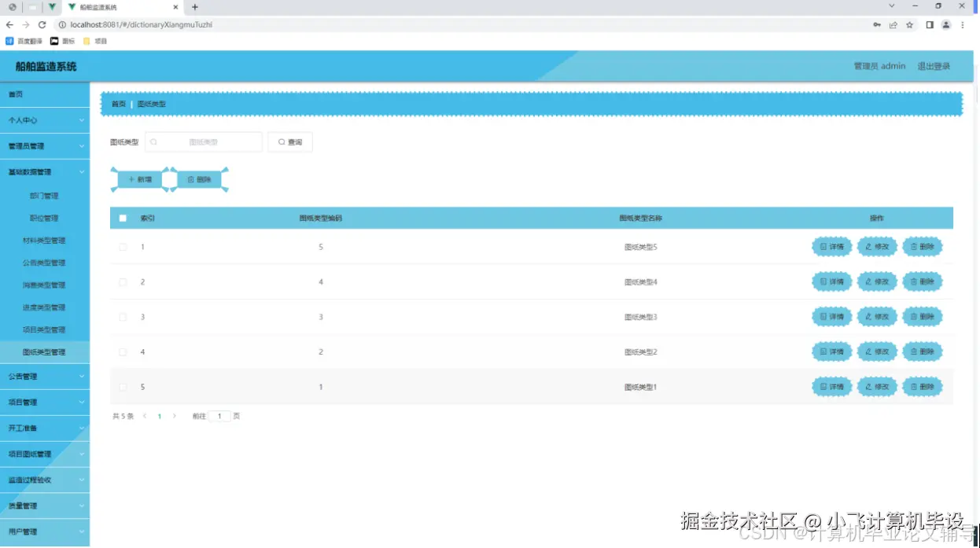The height and width of the screenshot is (548, 980).
Task: Expand the 开工准备 sidebar menu
Action: (x=45, y=428)
